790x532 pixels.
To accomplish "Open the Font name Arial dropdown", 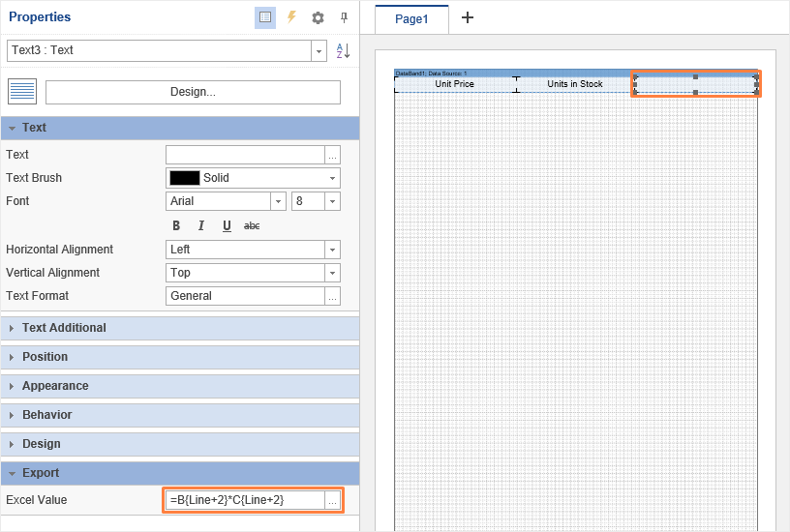I will 278,201.
